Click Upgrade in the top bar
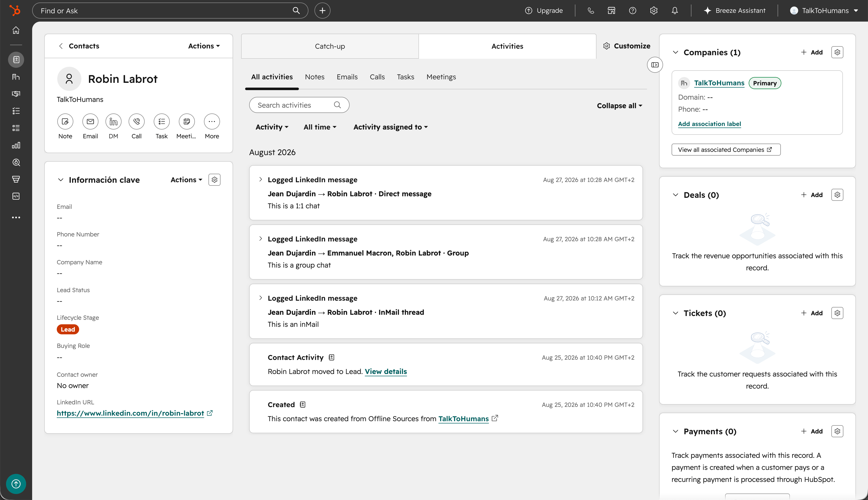The width and height of the screenshot is (868, 500). (544, 11)
